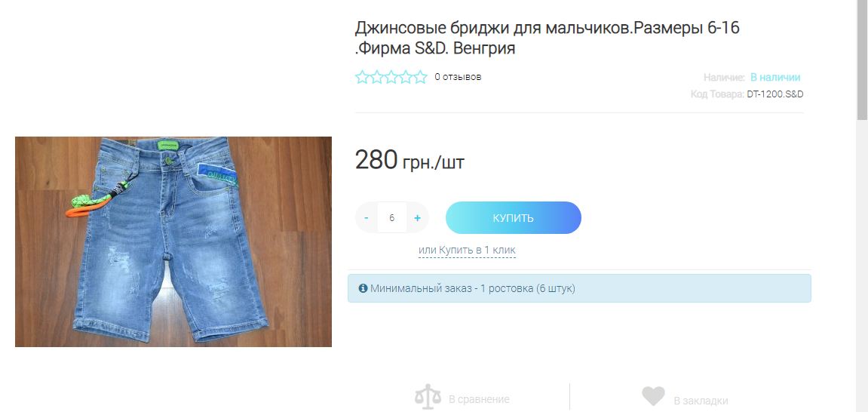This screenshot has width=868, height=412.
Task: Click the quantity input field
Action: click(392, 217)
